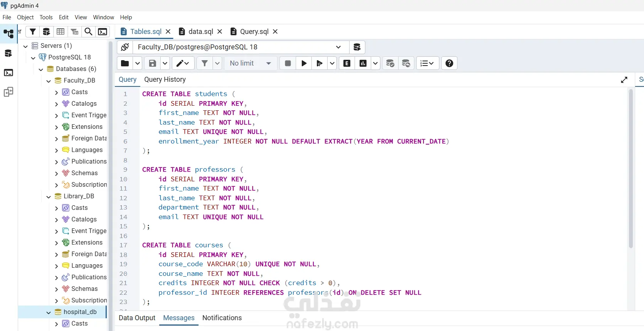The image size is (644, 331).
Task: Click the Open File folder icon
Action: pyautogui.click(x=125, y=63)
